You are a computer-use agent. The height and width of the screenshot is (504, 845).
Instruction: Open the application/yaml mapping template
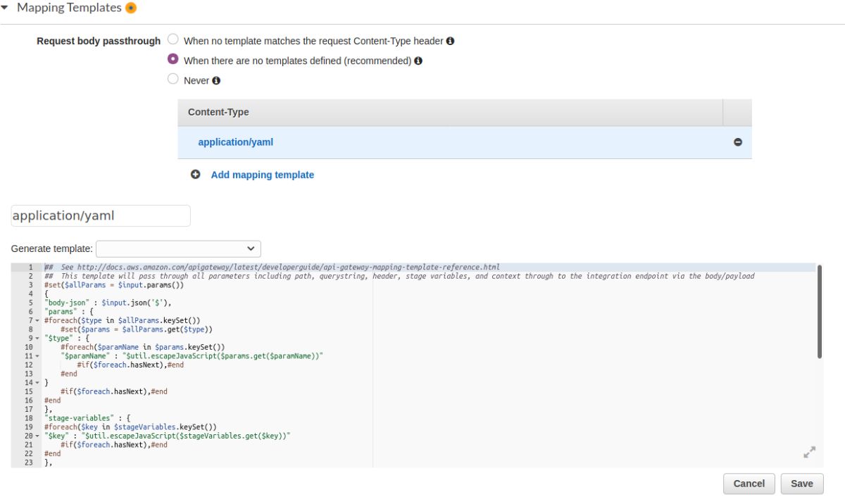point(235,142)
